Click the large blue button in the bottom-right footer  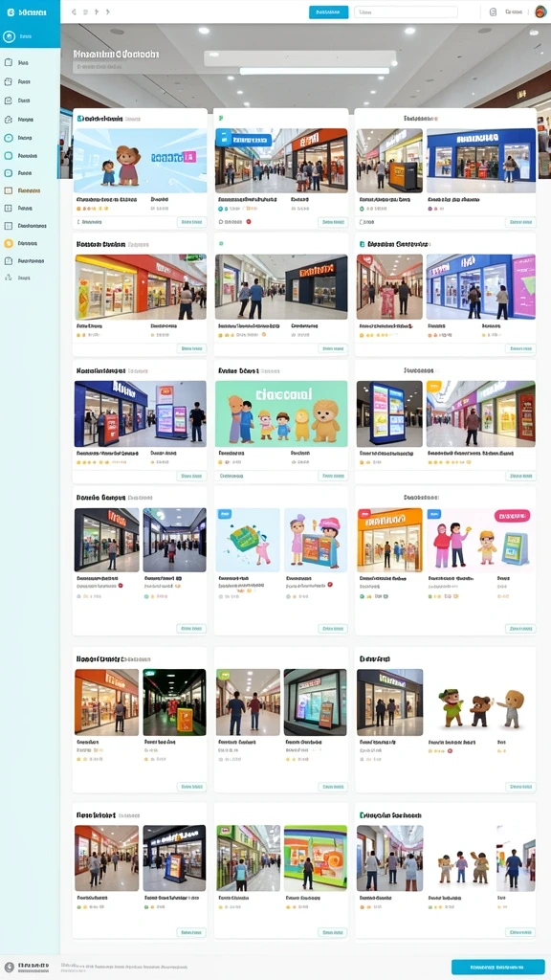(x=497, y=967)
